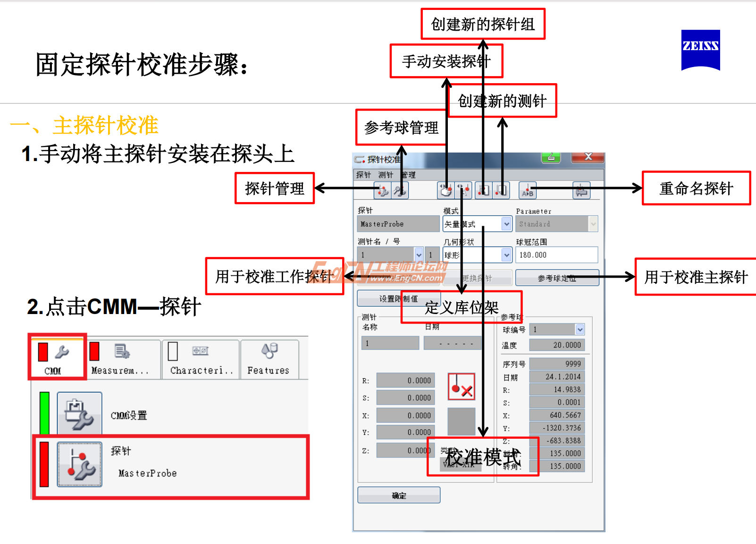
Task: Click the probe rack icon at toolbar end
Action: click(x=581, y=191)
